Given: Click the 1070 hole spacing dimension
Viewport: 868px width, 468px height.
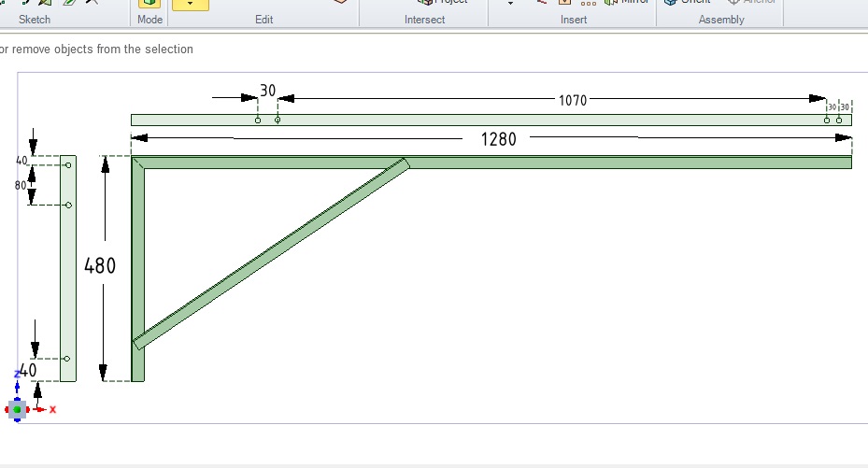Looking at the screenshot, I should click(573, 100).
